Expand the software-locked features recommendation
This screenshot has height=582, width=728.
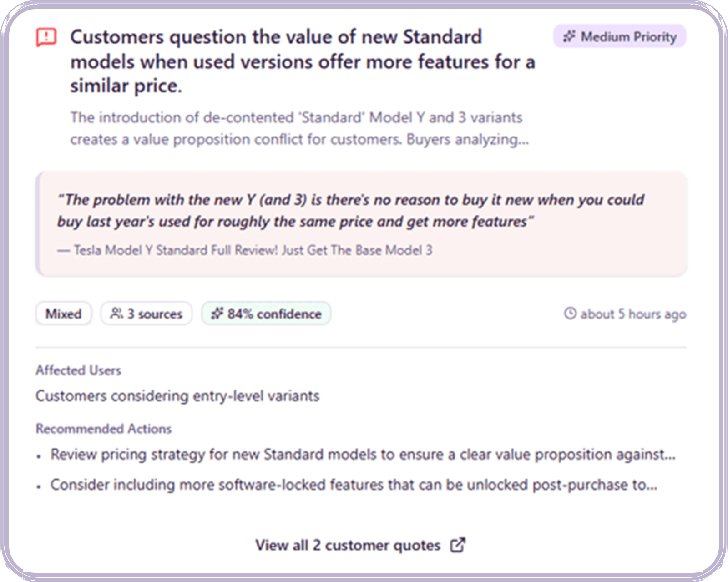pos(353,485)
